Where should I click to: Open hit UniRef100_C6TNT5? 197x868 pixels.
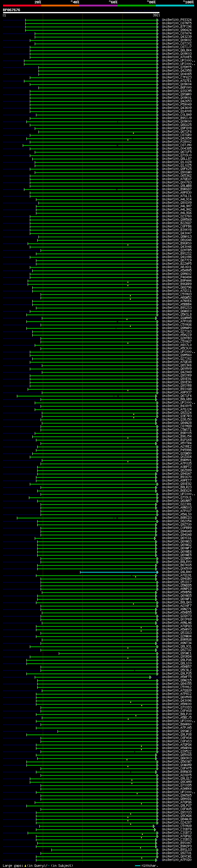[x=176, y=23]
